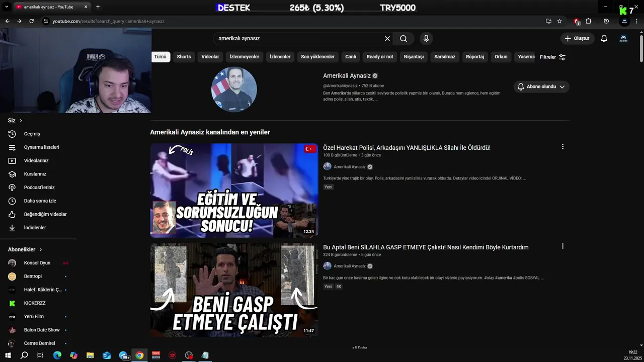
Task: Open Chrome extensions puzzle icon
Action: pos(589,21)
